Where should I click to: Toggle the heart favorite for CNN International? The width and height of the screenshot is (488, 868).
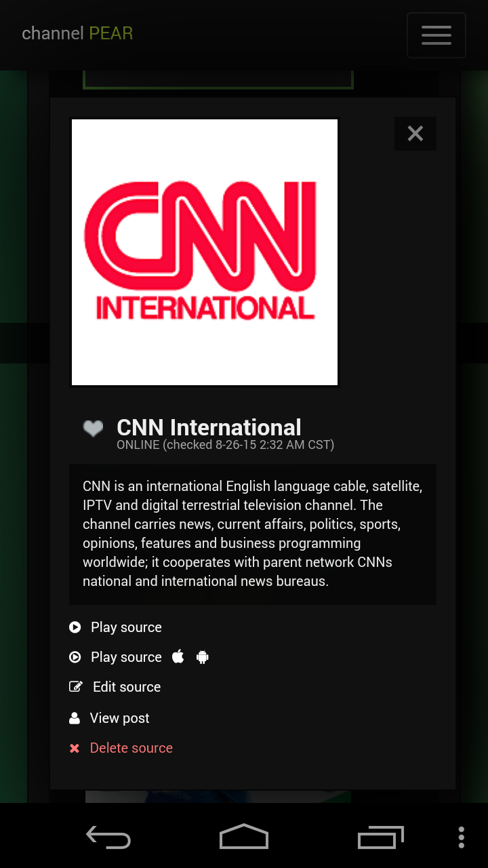click(93, 429)
